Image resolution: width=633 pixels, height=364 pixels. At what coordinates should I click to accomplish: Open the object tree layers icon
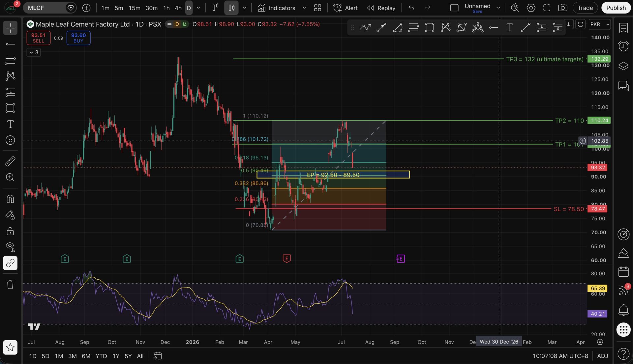point(623,66)
